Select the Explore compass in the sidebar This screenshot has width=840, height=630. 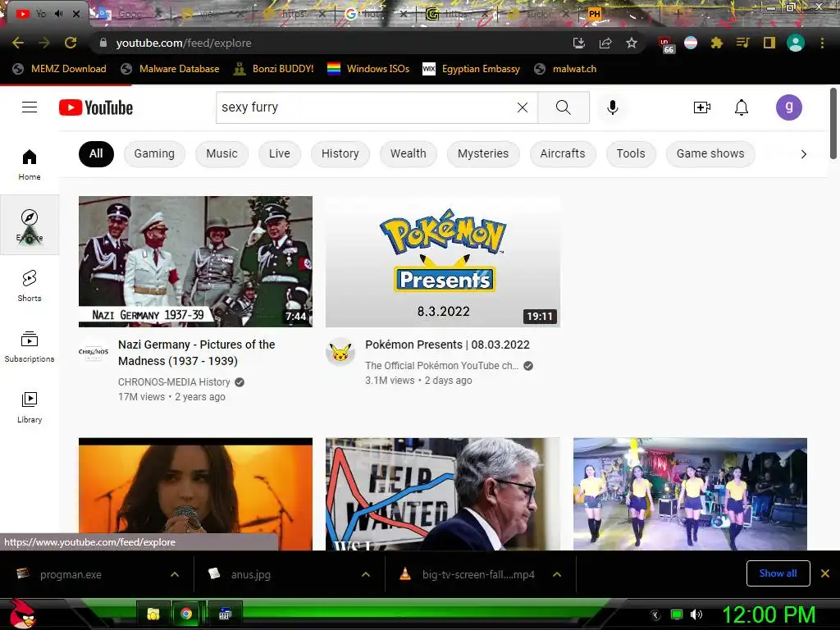pyautogui.click(x=30, y=225)
